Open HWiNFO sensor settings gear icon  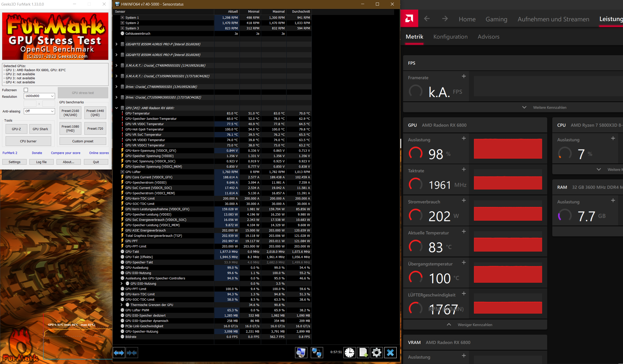(377, 353)
